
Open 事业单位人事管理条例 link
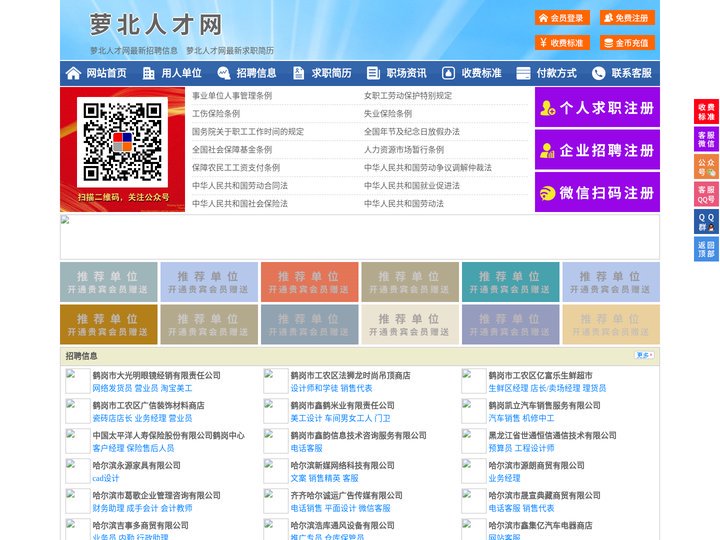click(x=232, y=96)
